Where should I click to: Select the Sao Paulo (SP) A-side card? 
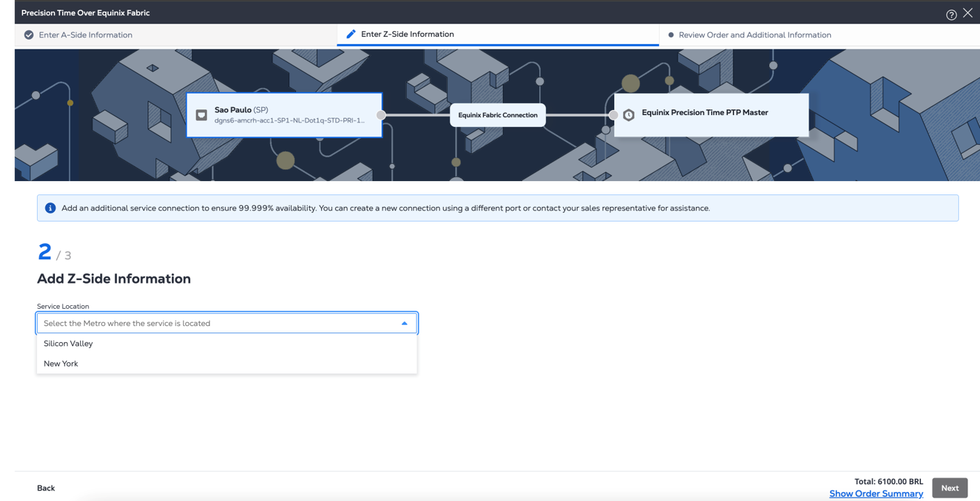pyautogui.click(x=284, y=115)
